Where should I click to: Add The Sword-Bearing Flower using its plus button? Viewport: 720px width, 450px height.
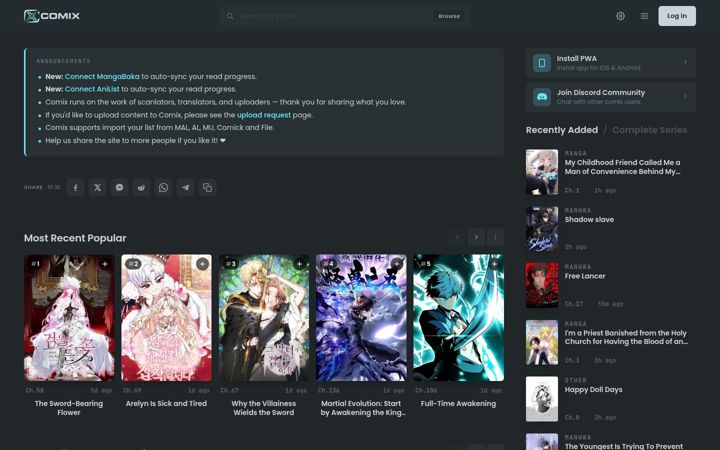click(105, 264)
